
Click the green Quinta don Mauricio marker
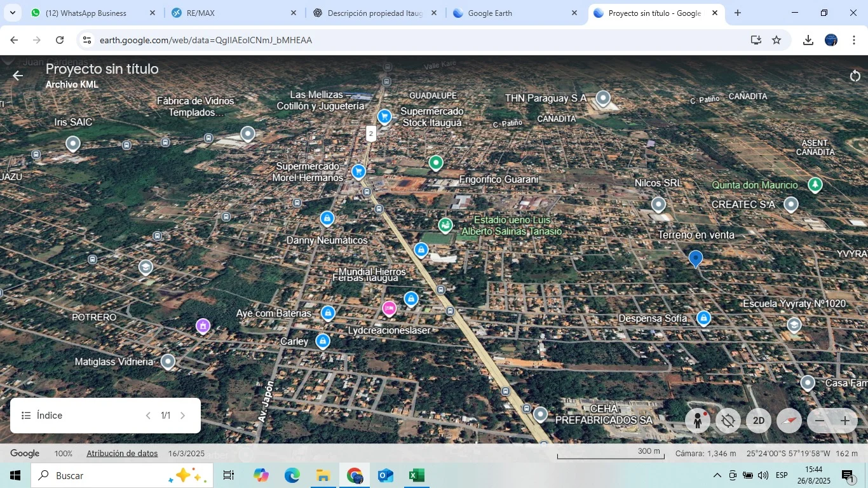(815, 185)
